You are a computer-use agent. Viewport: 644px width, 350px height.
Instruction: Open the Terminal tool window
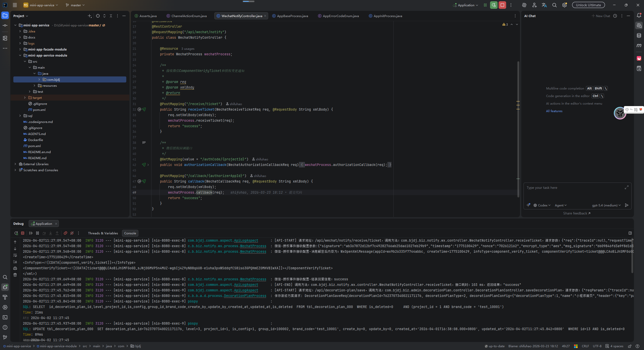5,317
